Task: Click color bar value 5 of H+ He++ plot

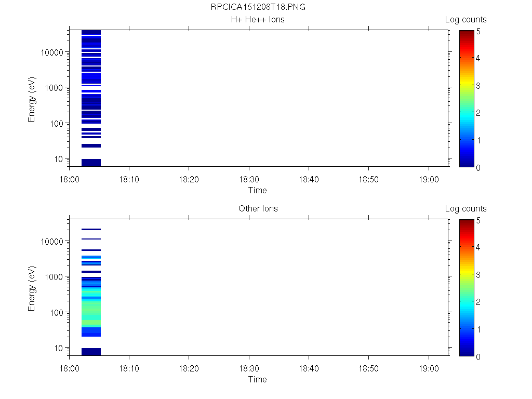Action: tap(478, 32)
